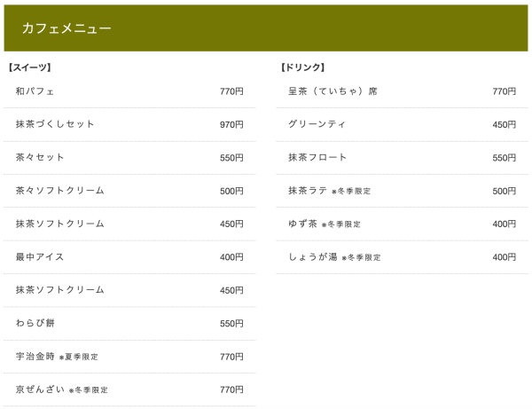Select the 【ドリンク】 section heading
This screenshot has height=409, width=532.
click(x=302, y=67)
